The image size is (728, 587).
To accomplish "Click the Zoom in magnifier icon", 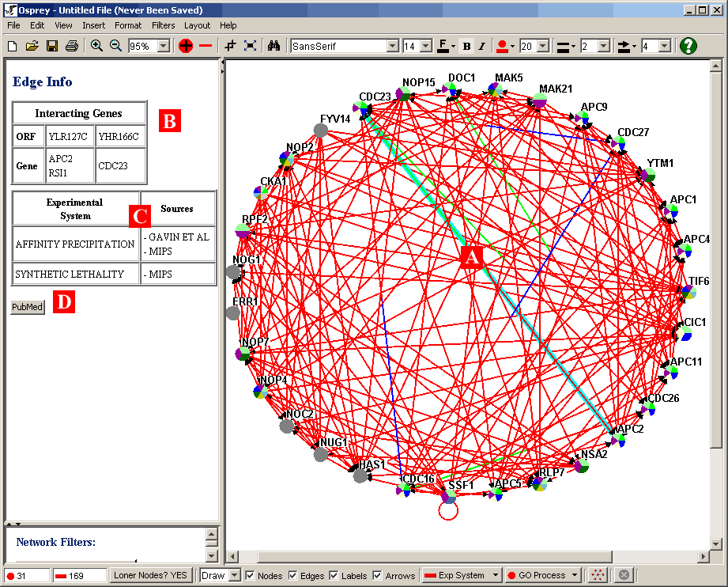I will (x=96, y=47).
